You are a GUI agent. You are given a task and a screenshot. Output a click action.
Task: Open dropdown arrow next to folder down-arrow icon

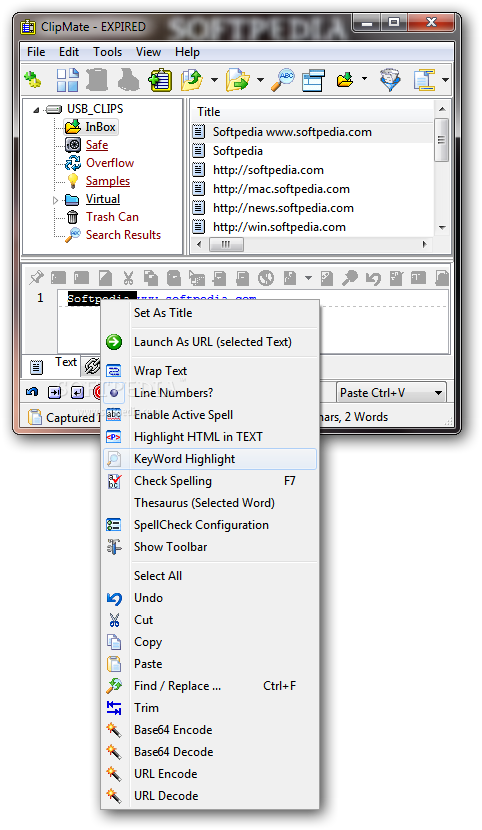[x=364, y=79]
